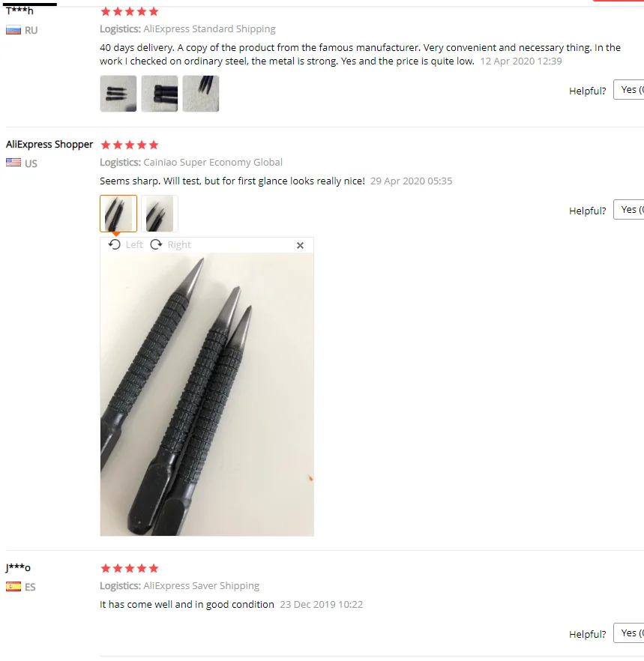The height and width of the screenshot is (661, 644).
Task: Open T***h's first review photo thumbnail
Action: click(118, 94)
